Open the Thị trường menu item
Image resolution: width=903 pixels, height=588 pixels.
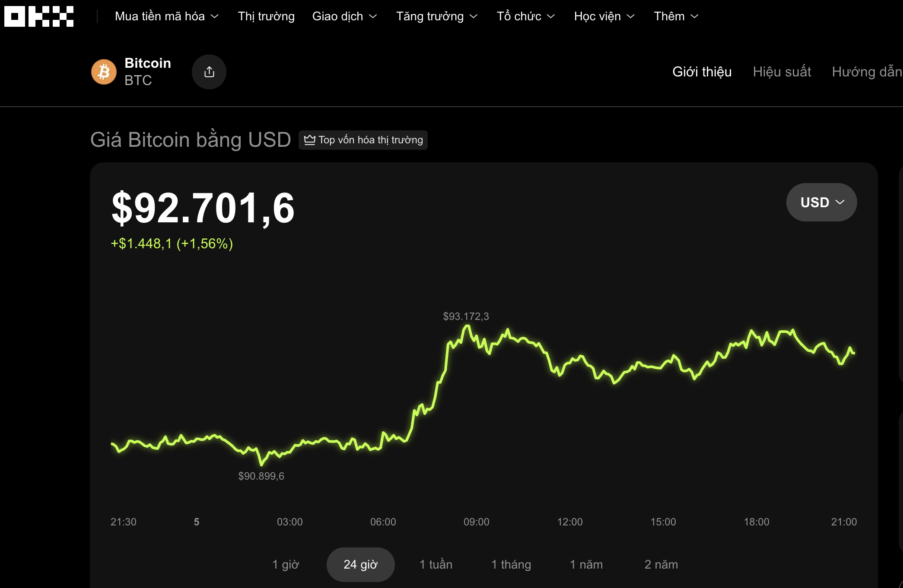pyautogui.click(x=266, y=16)
